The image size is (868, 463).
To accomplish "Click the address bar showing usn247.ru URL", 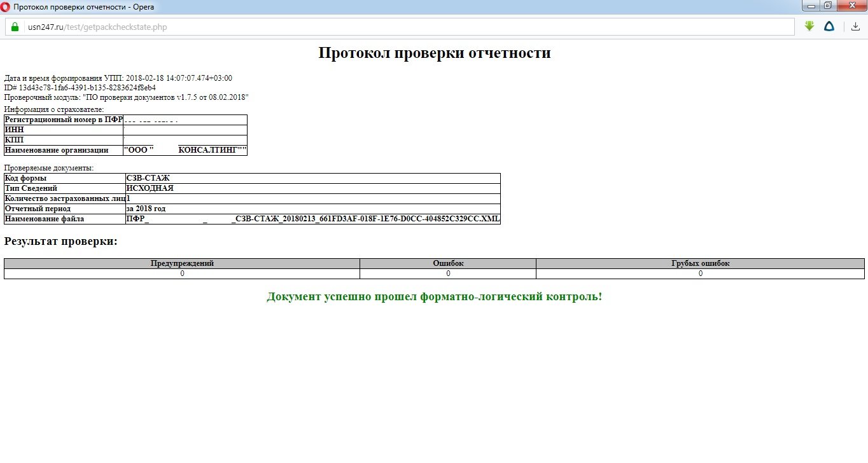I will coord(407,27).
